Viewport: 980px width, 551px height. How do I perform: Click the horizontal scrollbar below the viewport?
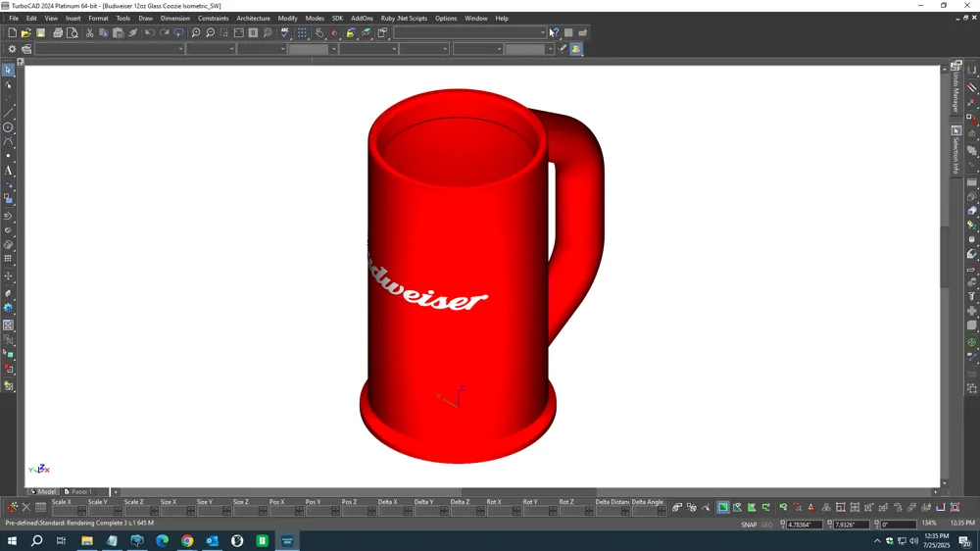(x=525, y=491)
